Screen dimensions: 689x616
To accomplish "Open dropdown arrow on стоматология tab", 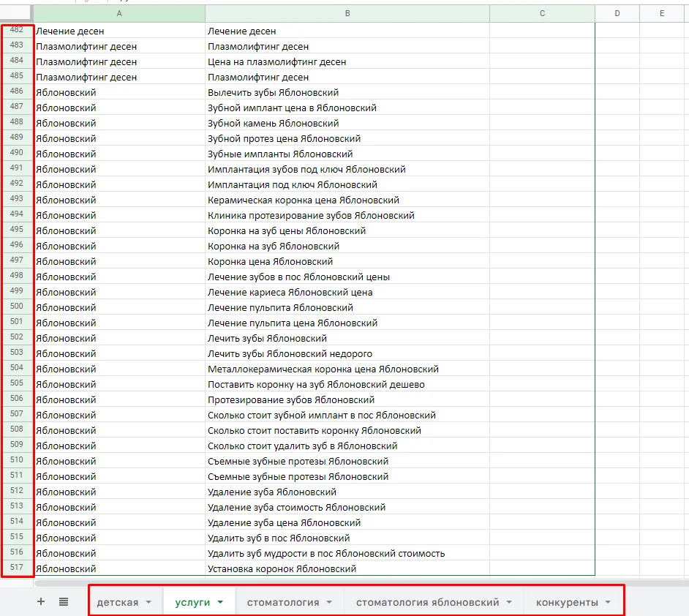I will [329, 602].
